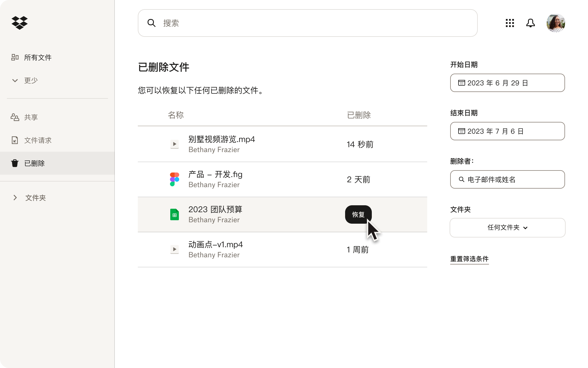588x368 pixels.
Task: Click the 电子邮件或姓名 input field
Action: 507,179
